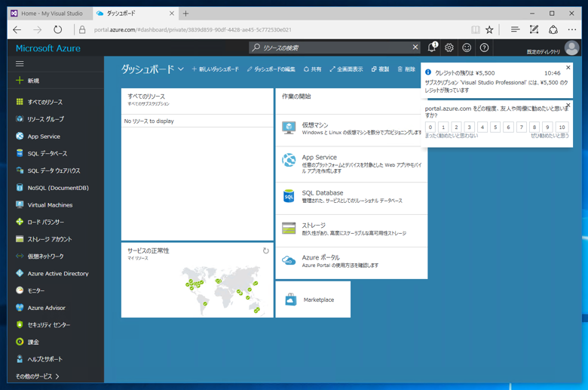Select rating 0 in survey
The height and width of the screenshot is (390, 588).
(x=430, y=127)
